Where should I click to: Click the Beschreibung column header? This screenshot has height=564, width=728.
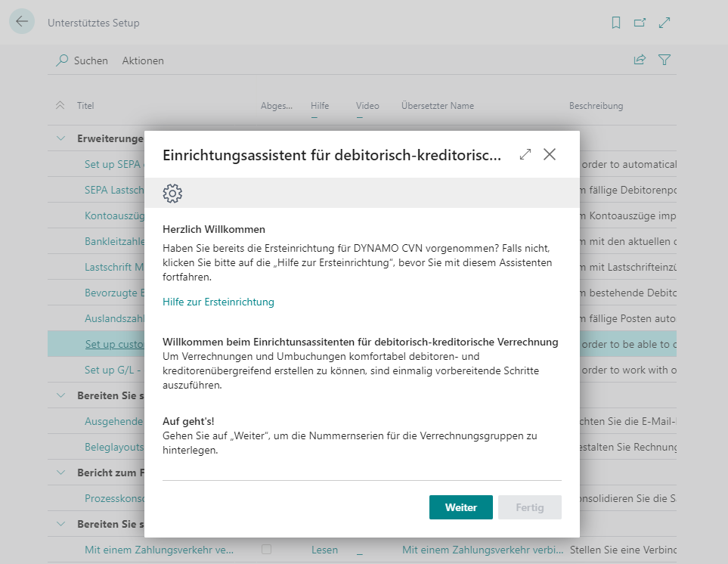[596, 106]
